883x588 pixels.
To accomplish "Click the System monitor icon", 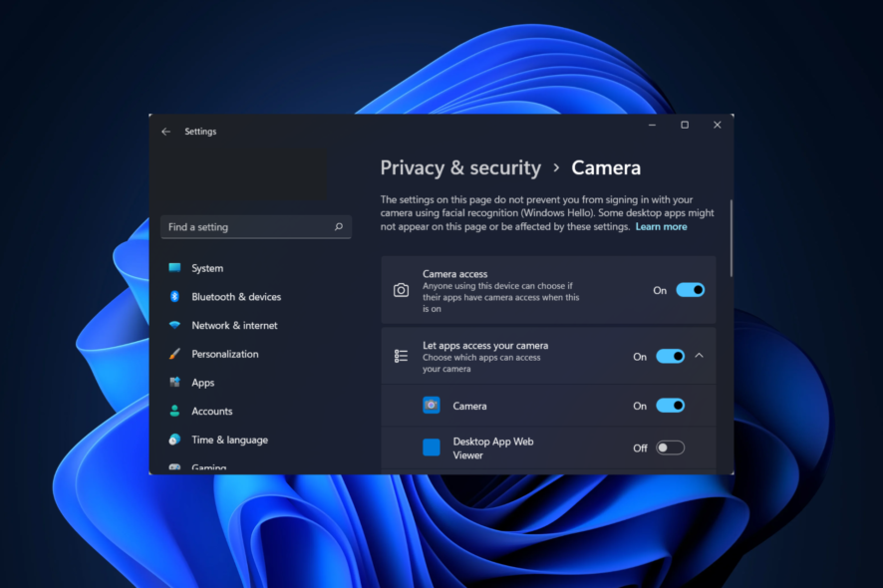I will [x=174, y=267].
